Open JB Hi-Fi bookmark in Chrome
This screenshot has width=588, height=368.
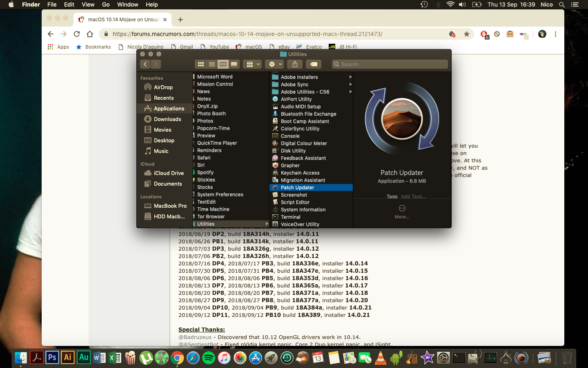coord(343,47)
